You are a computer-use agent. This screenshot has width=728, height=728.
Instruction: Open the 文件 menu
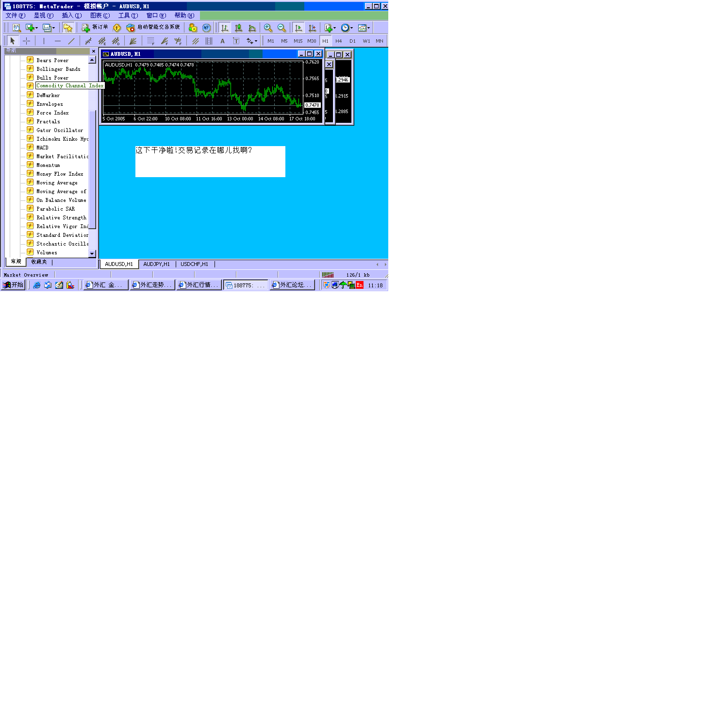point(16,16)
